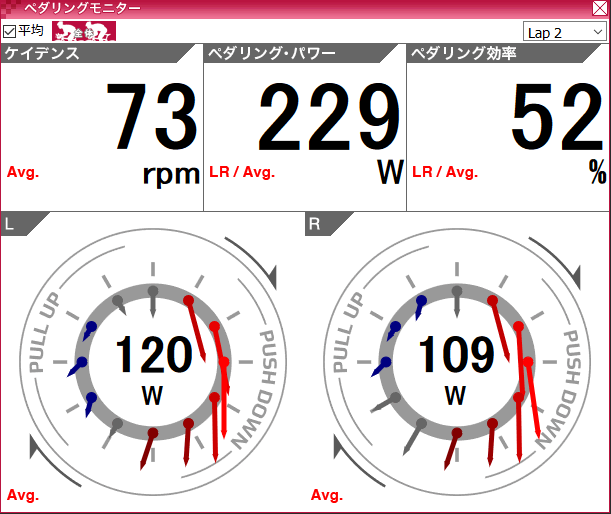Click PUSH DOWN text on left gauge

pos(256,390)
